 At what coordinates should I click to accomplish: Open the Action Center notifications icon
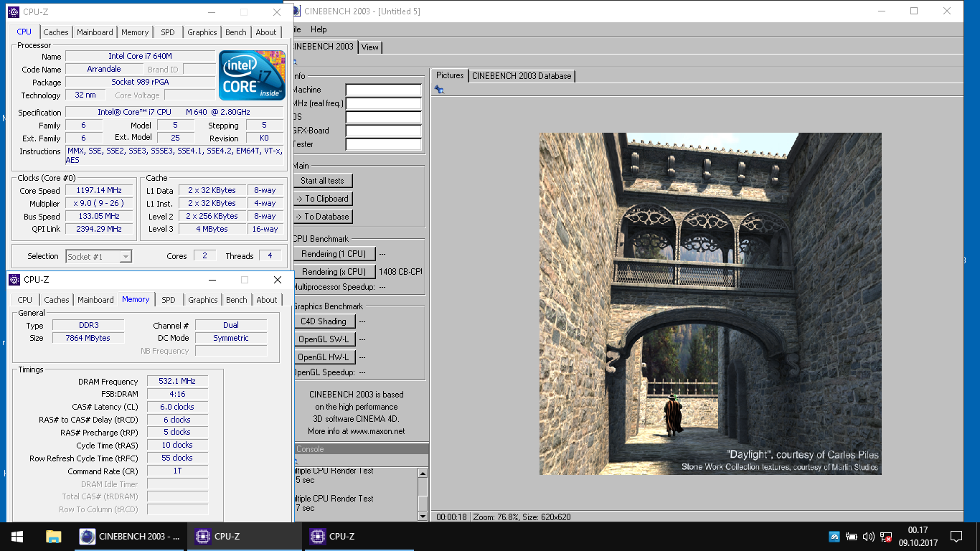tap(956, 536)
